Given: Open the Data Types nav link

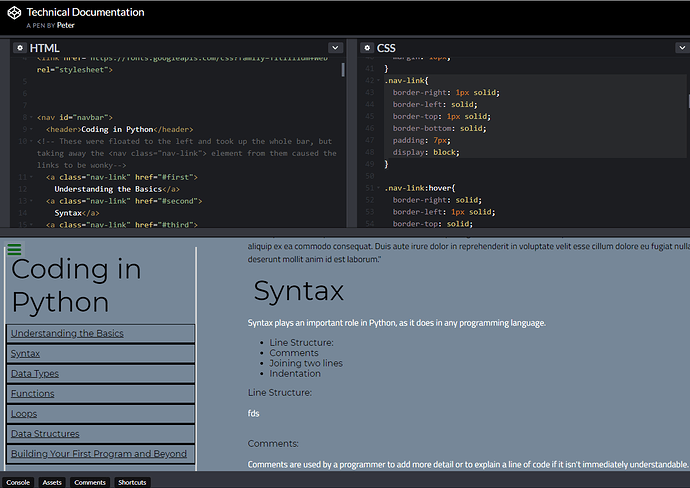Looking at the screenshot, I should (35, 374).
